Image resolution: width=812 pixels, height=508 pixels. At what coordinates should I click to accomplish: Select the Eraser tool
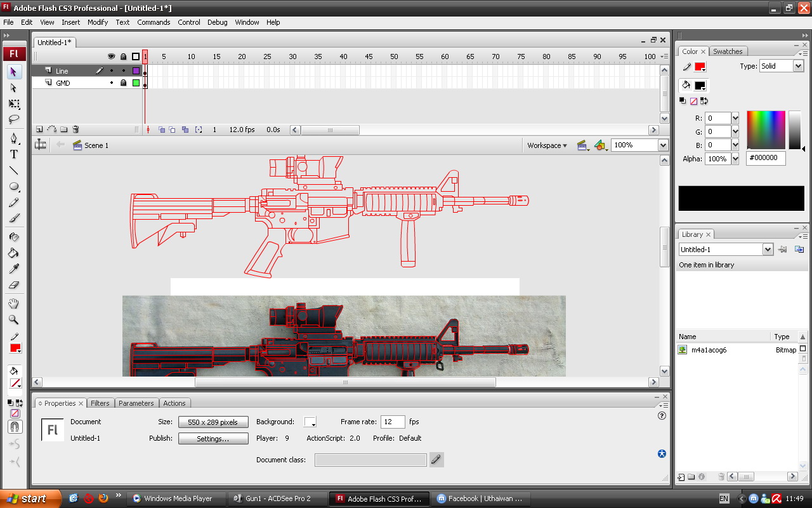click(14, 285)
